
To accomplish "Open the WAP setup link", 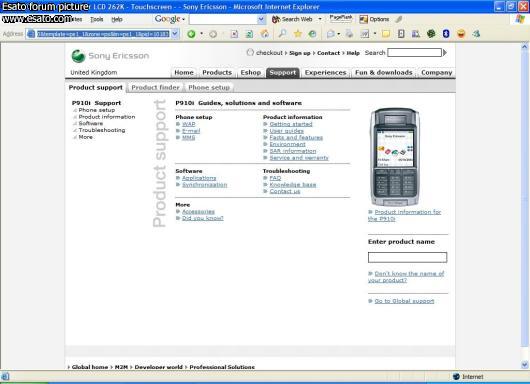I will coord(189,124).
